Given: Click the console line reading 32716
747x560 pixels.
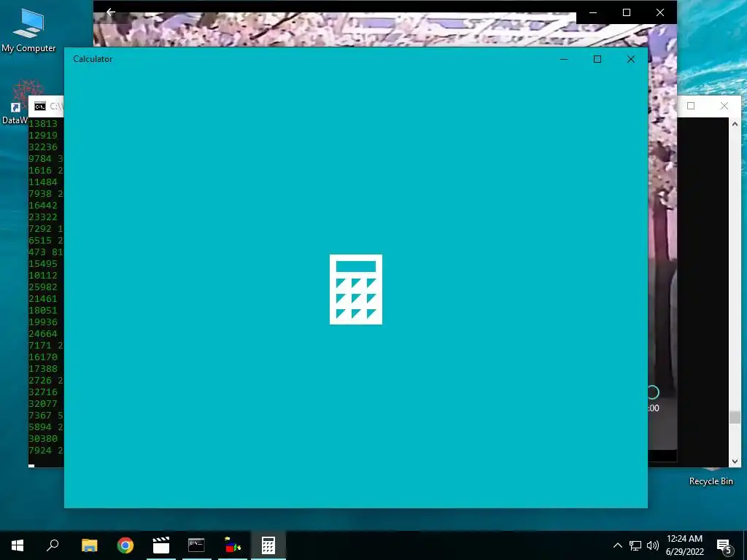Looking at the screenshot, I should (43, 392).
